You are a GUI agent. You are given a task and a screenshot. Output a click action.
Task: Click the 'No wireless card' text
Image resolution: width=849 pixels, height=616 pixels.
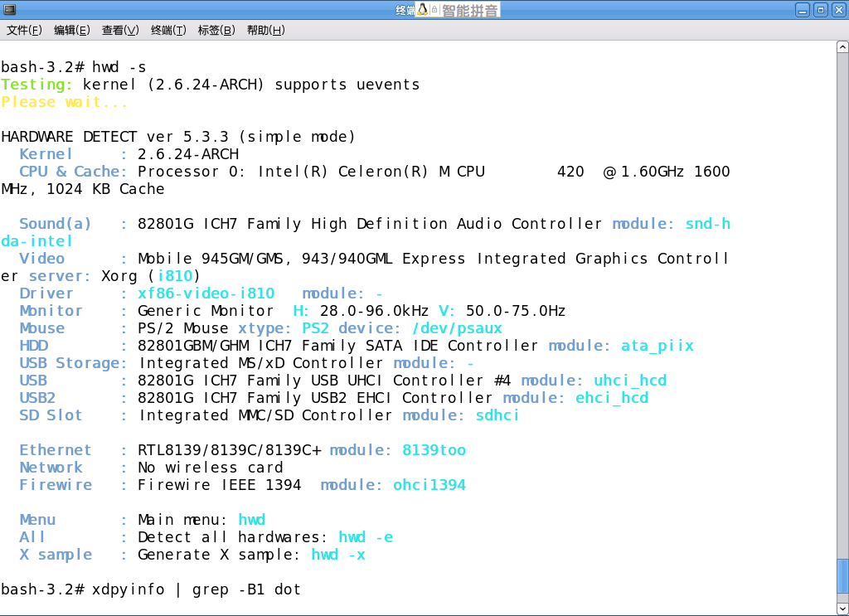point(211,467)
